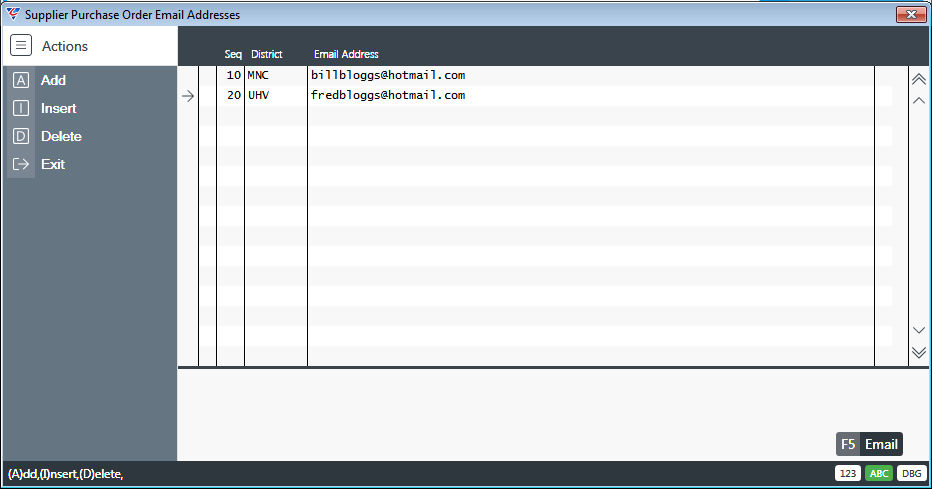
Task: Move up one row with the single up chevron
Action: pos(919,100)
